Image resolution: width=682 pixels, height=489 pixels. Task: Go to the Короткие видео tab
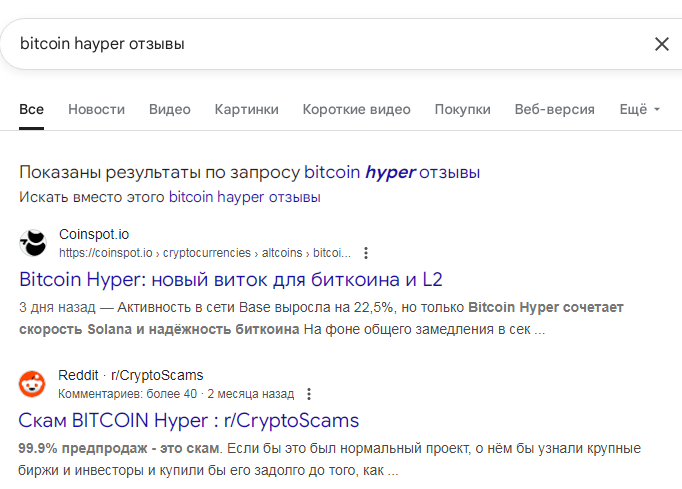[356, 109]
